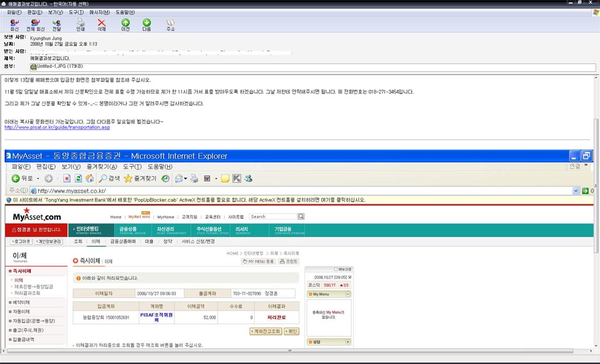
Task: Click the yellow note icon in Internet Explorer toolbar
Action: (x=226, y=178)
